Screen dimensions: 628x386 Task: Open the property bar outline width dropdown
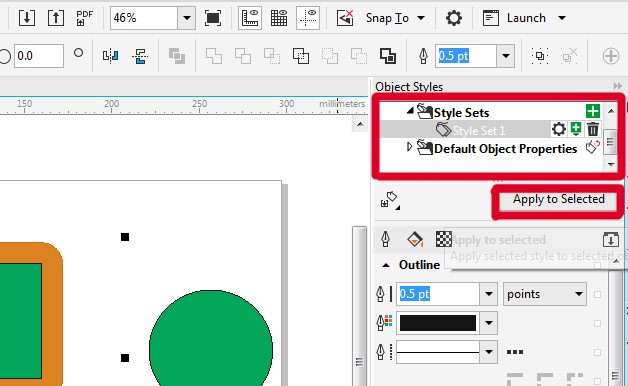tap(505, 56)
